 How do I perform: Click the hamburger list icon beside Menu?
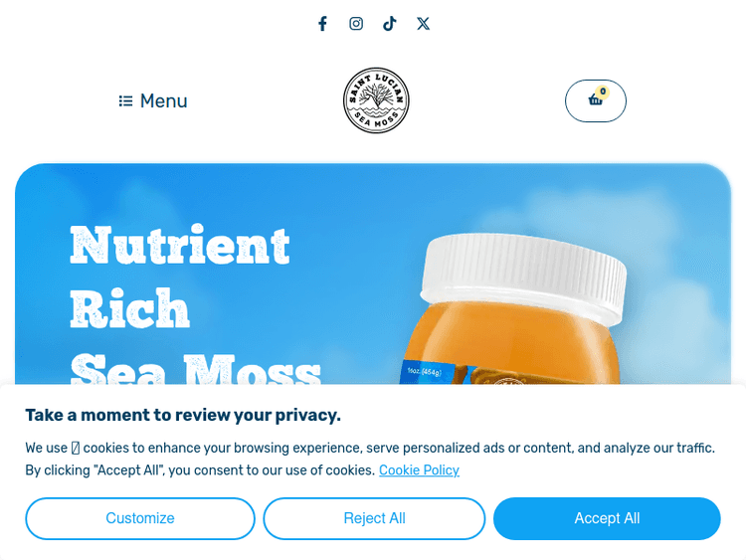[x=125, y=100]
